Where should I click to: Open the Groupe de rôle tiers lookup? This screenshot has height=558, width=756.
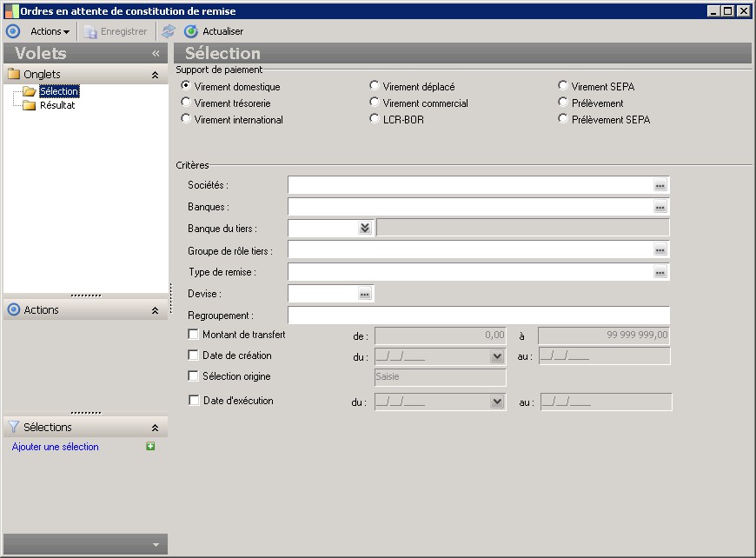pos(660,250)
